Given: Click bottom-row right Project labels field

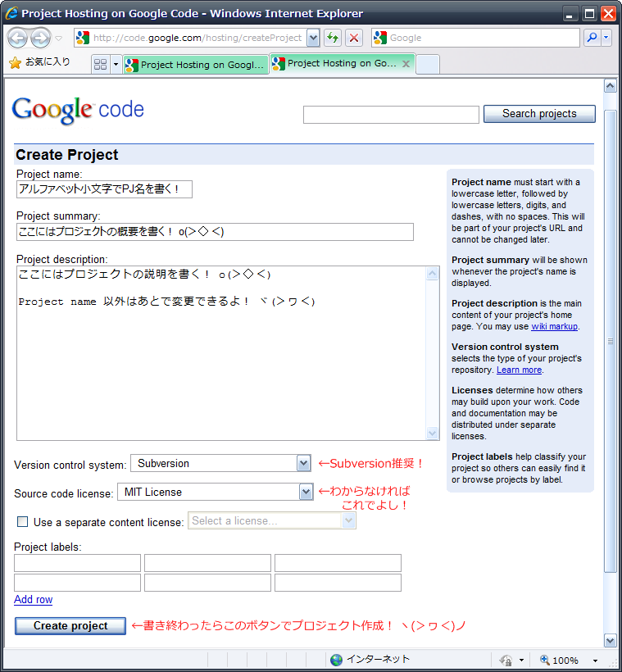Looking at the screenshot, I should coord(338,583).
